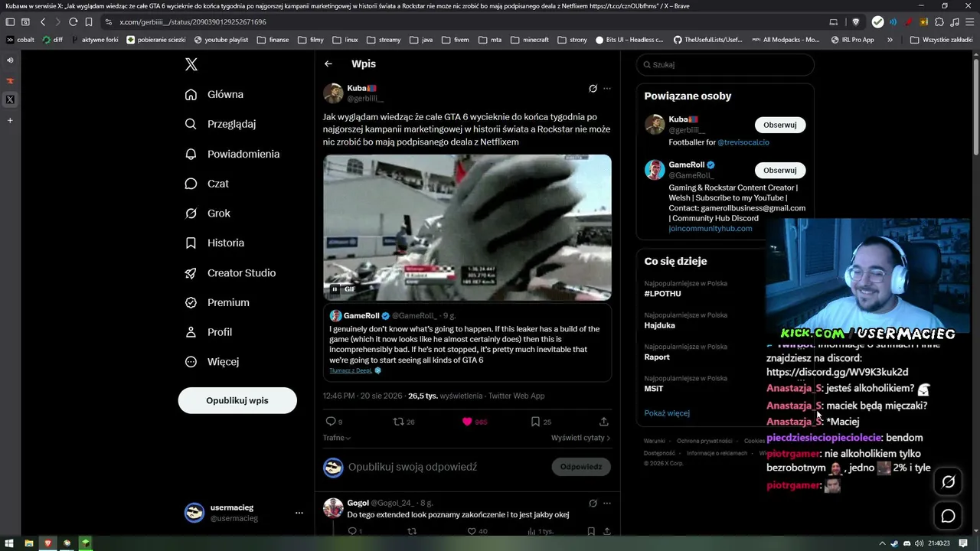Open the racing GIF media
The width and height of the screenshot is (980, 551).
(x=467, y=227)
